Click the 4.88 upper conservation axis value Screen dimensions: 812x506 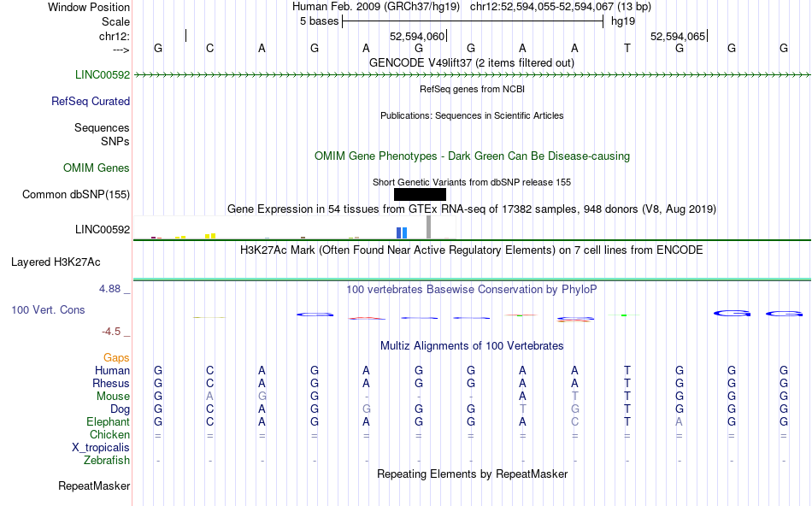(109, 289)
